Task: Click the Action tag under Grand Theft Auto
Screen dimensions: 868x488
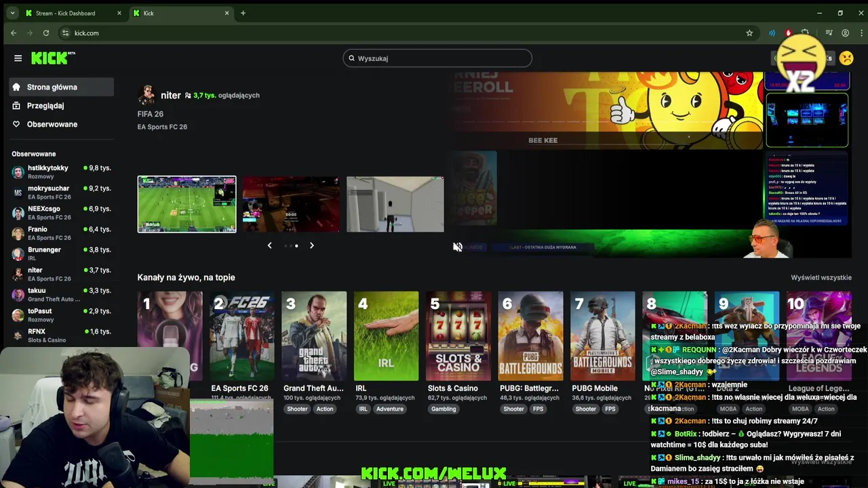Action: tap(325, 409)
